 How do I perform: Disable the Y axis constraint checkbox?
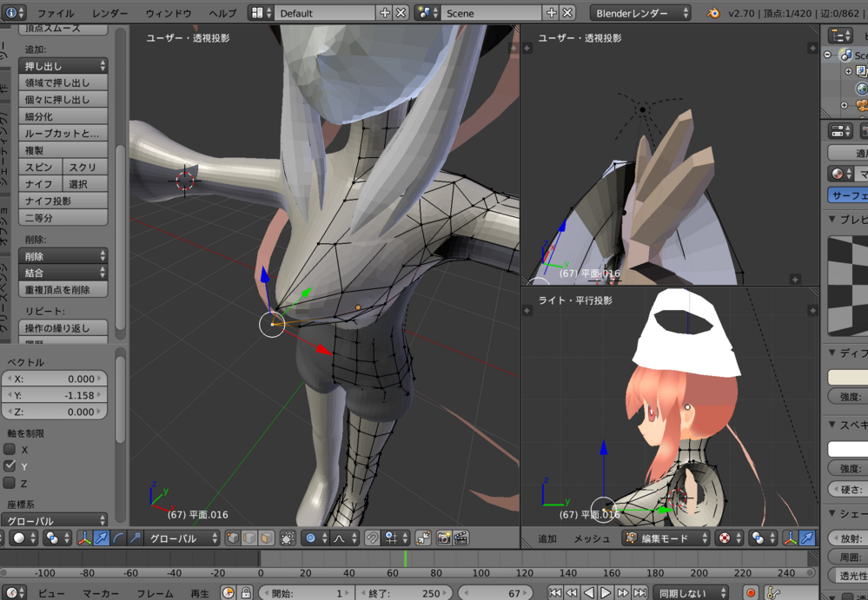pos(10,465)
